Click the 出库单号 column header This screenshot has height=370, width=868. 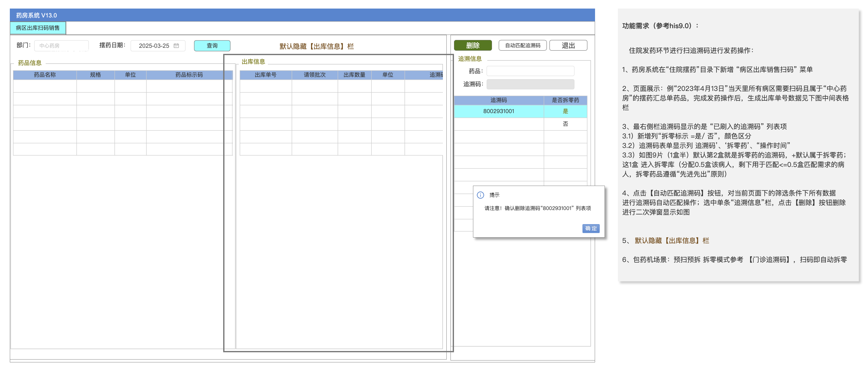[266, 75]
